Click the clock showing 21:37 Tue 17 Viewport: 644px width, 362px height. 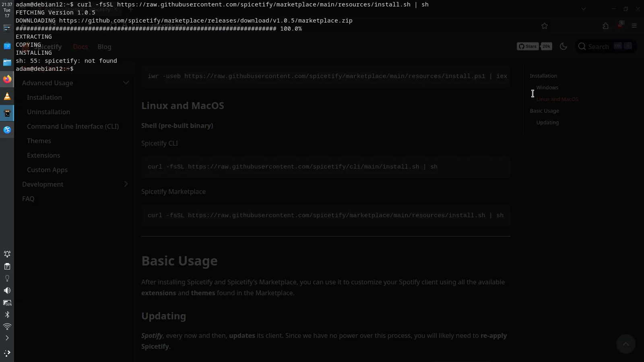[7, 10]
